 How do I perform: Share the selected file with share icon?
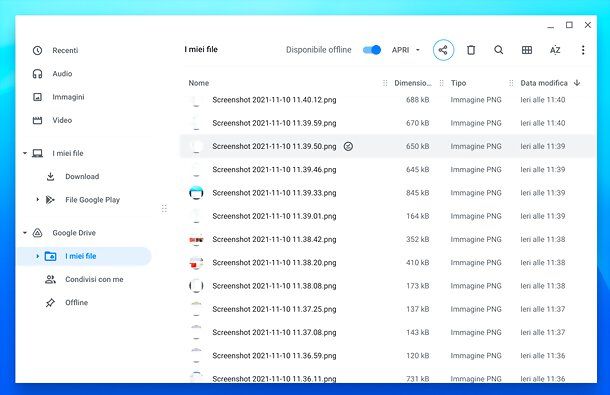[443, 50]
